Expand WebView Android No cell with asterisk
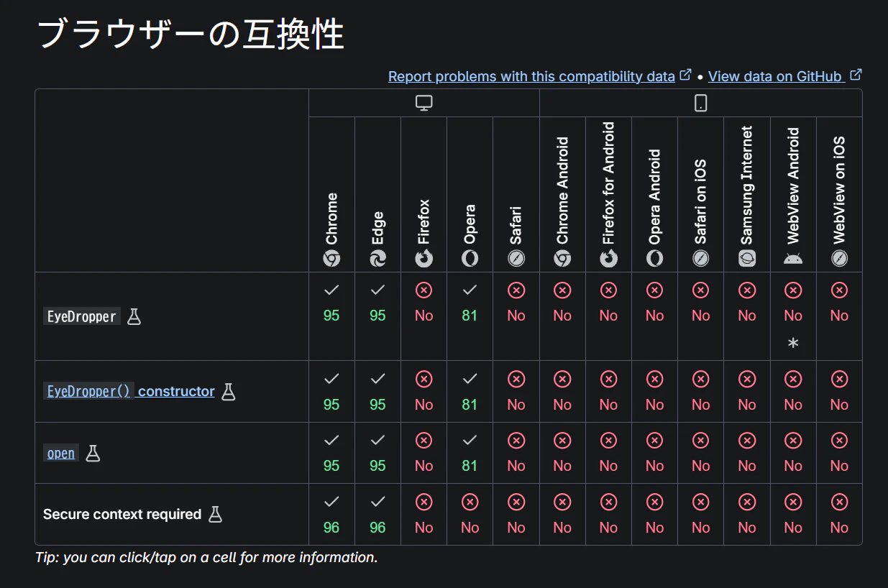Screen dimensions: 888x588 pos(793,316)
